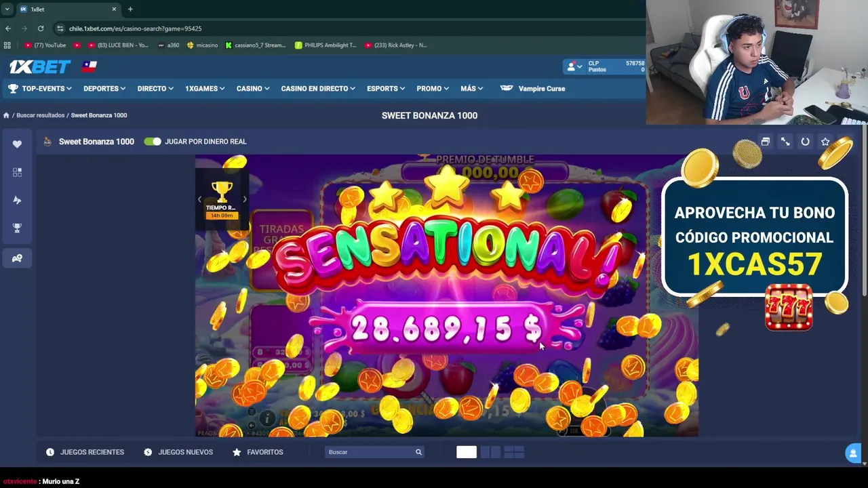Open game in separate window icon
The width and height of the screenshot is (868, 488).
[765, 142]
